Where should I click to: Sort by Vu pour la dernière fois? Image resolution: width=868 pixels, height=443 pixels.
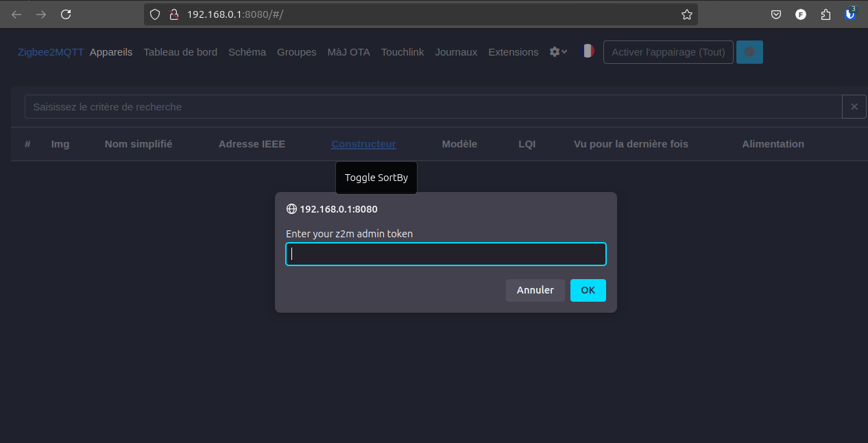coord(631,144)
